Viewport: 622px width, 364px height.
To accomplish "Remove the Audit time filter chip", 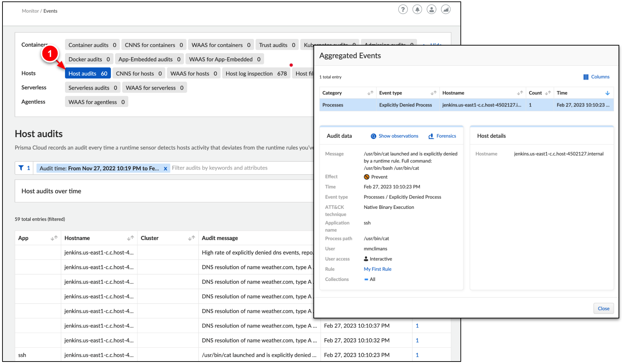I will 165,168.
